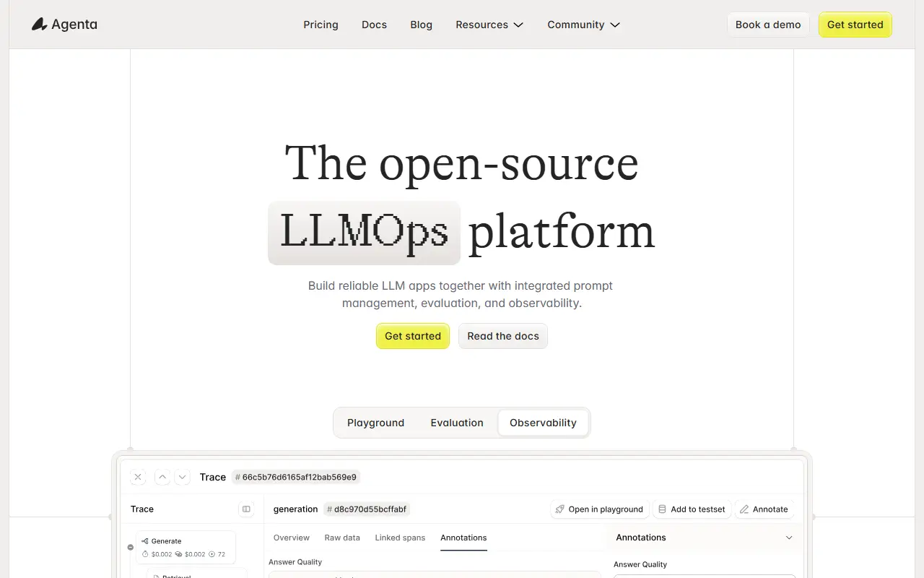Switch to the Playground tab

[375, 423]
